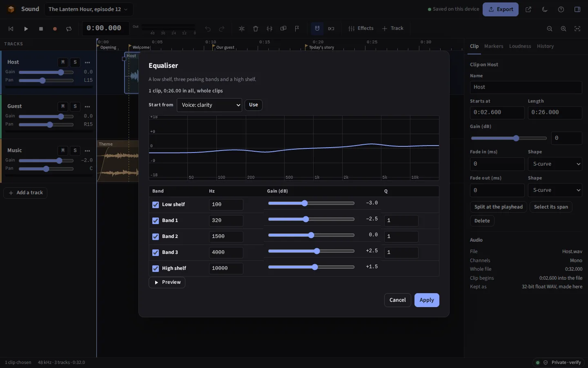Click the Record button

[55, 29]
